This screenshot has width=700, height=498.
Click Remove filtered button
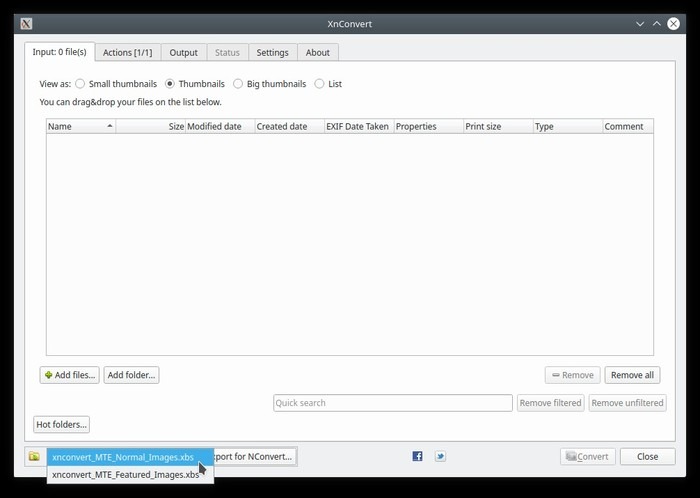[550, 403]
